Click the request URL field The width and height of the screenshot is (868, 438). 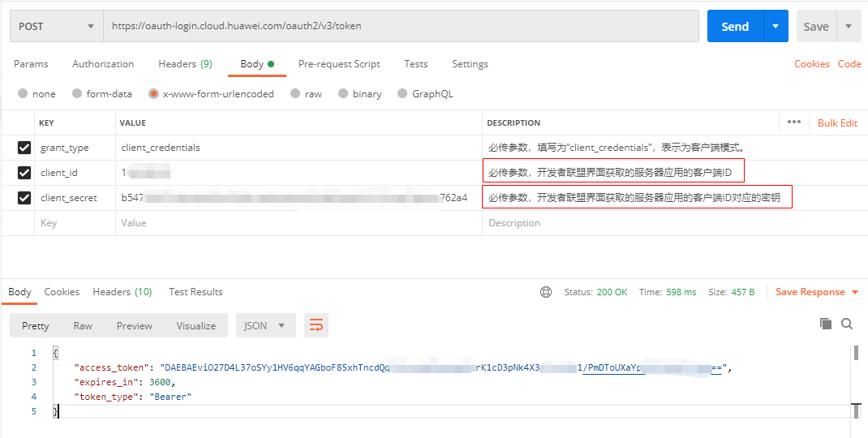pyautogui.click(x=401, y=26)
